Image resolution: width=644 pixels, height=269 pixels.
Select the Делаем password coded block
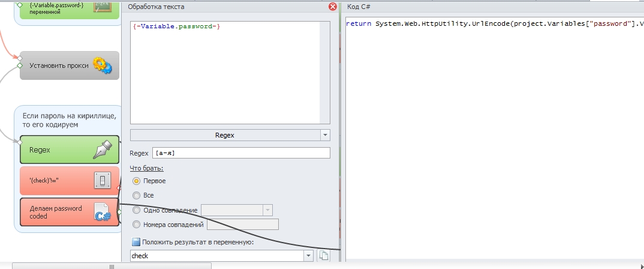[x=70, y=212]
